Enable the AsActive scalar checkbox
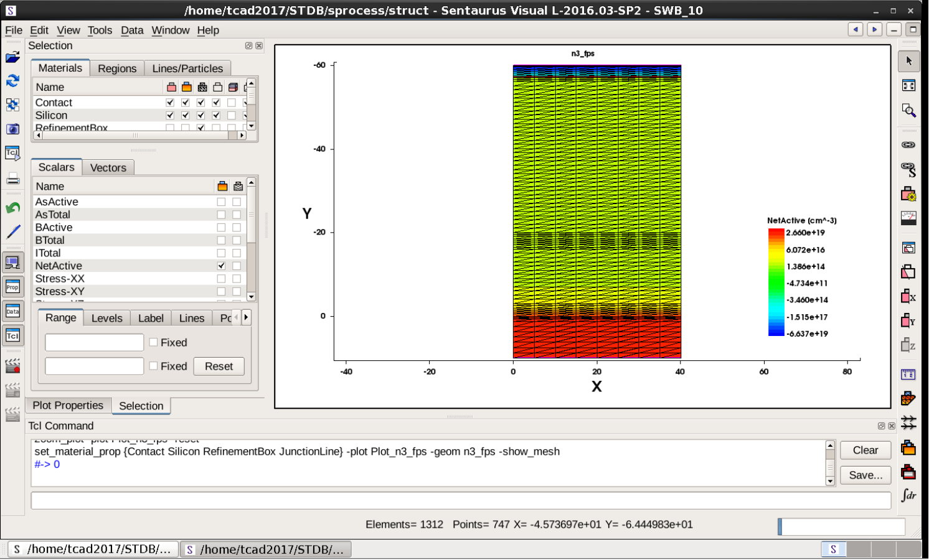Image resolution: width=929 pixels, height=560 pixels. coord(221,202)
